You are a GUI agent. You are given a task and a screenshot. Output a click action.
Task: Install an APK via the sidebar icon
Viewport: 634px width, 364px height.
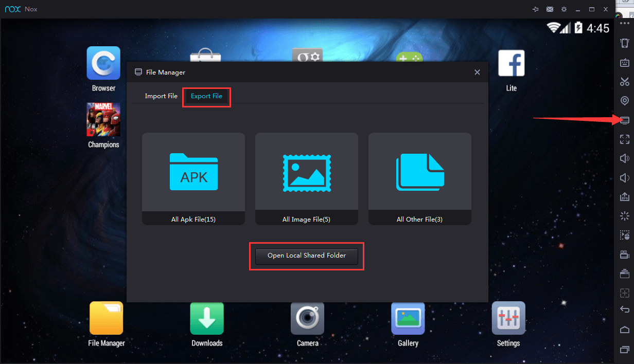click(625, 196)
